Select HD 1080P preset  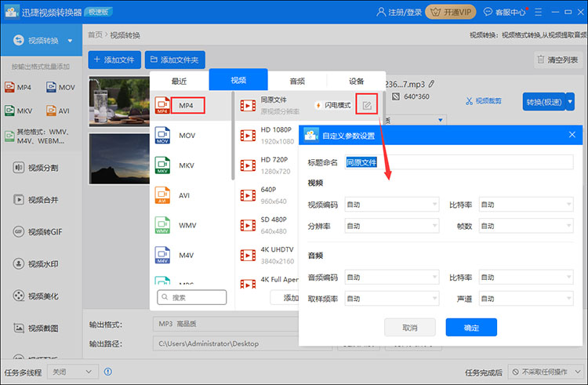point(268,136)
